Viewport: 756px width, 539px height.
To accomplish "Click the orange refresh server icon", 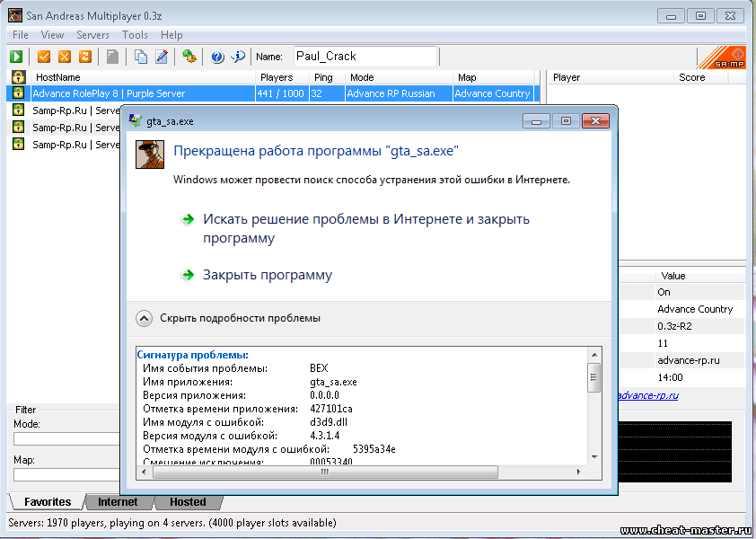I will pyautogui.click(x=85, y=57).
